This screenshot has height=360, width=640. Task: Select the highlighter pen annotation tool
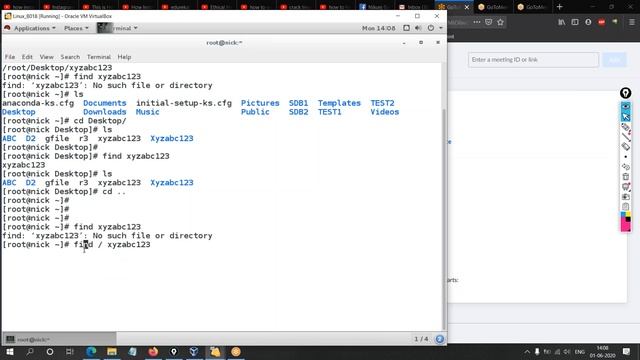point(626,128)
